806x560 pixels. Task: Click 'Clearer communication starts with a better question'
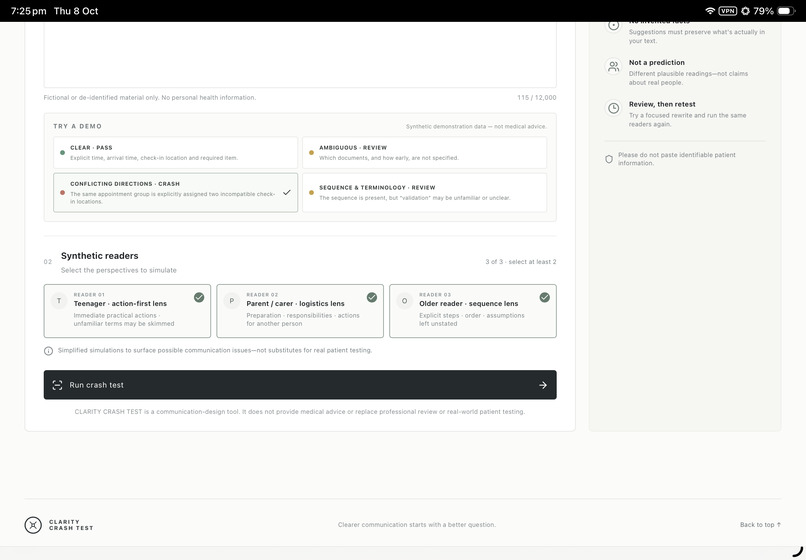tap(417, 525)
